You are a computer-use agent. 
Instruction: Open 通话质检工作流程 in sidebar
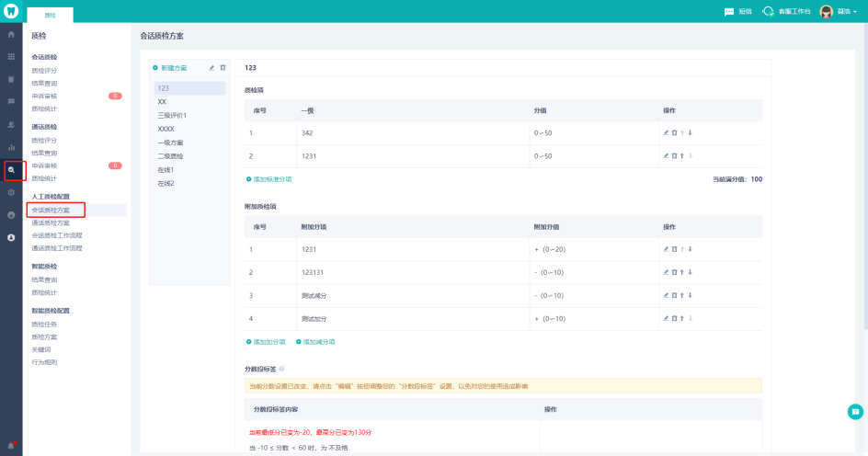[x=57, y=248]
